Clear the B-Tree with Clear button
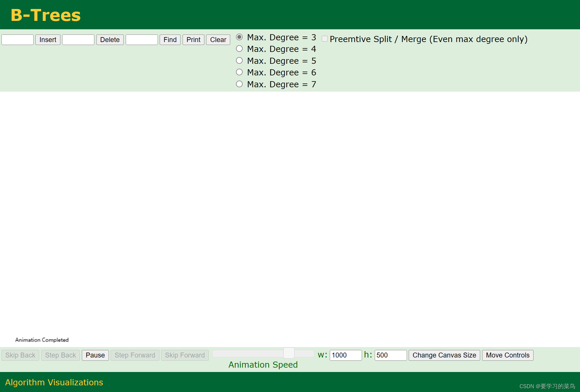The height and width of the screenshot is (392, 580). 218,40
